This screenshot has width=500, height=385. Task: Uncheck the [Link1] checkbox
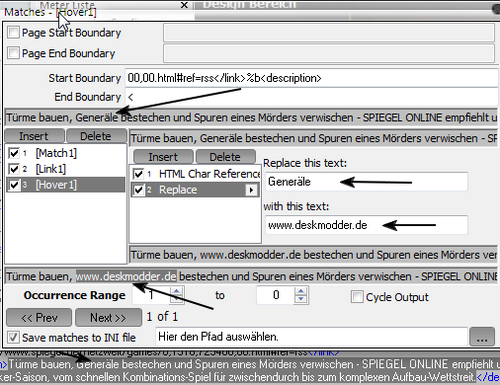[x=14, y=169]
